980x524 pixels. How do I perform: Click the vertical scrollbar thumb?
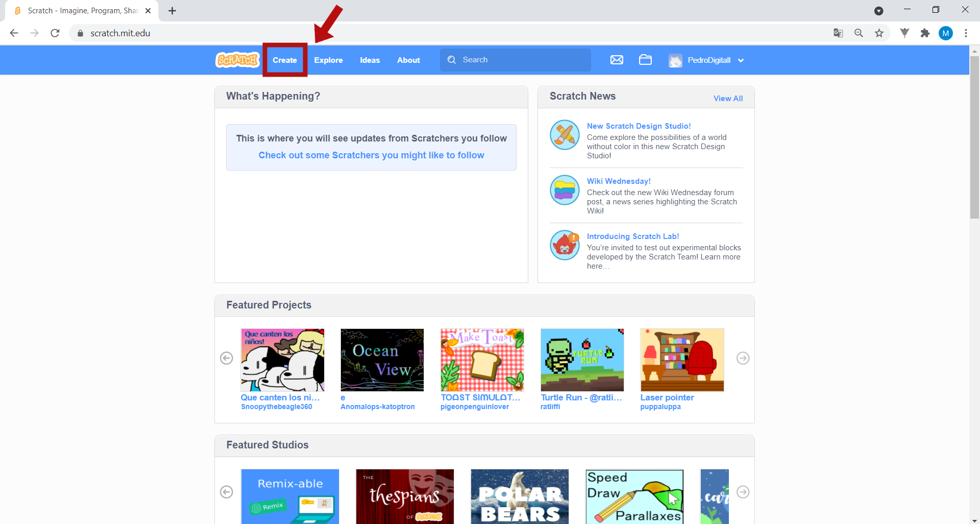click(974, 137)
